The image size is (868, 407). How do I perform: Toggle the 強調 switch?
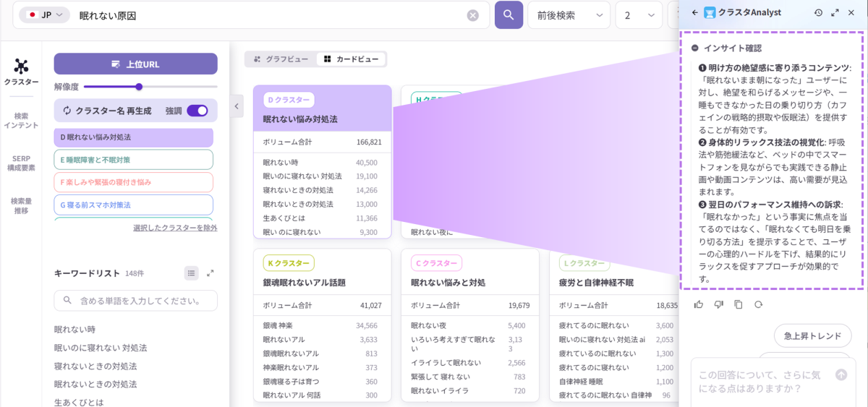[197, 111]
